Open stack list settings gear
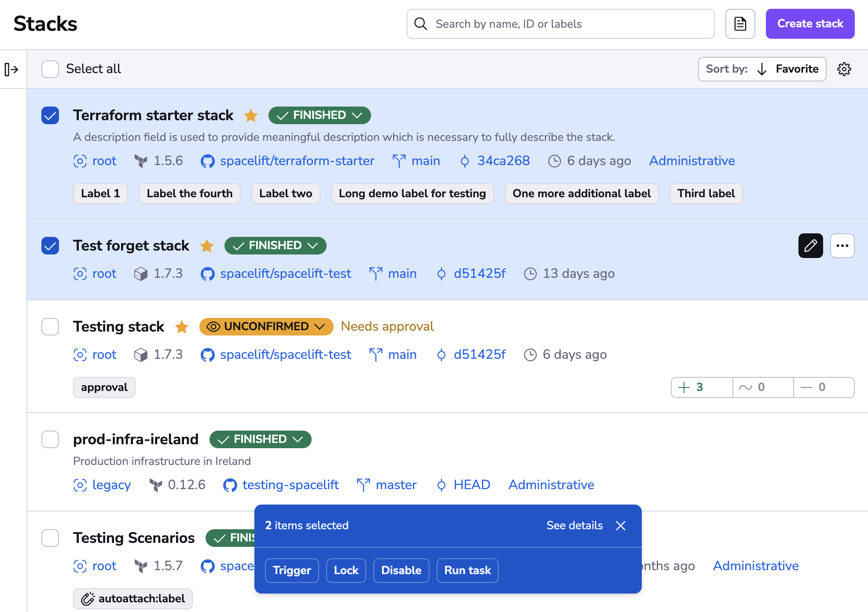 coord(844,69)
